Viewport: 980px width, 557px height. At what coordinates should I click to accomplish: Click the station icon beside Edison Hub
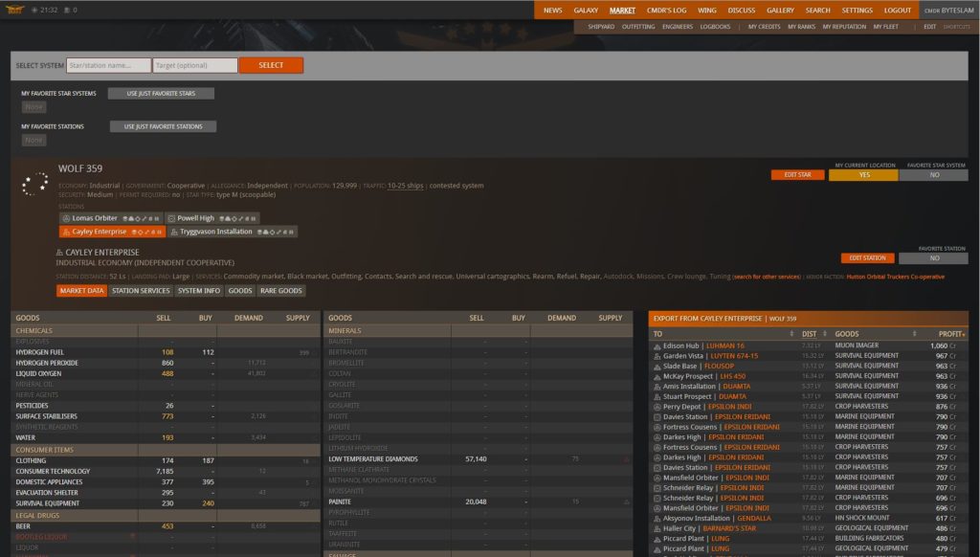point(657,345)
